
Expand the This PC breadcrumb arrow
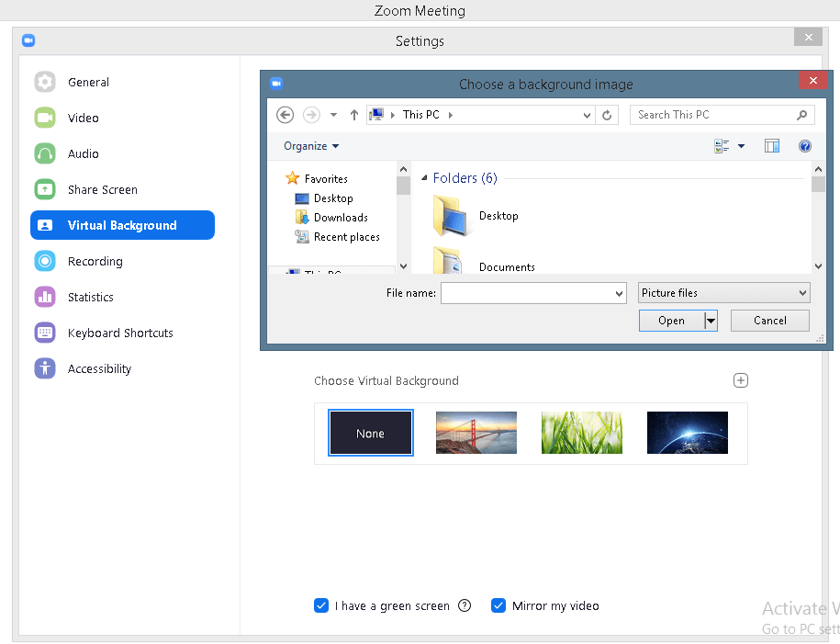pos(450,115)
